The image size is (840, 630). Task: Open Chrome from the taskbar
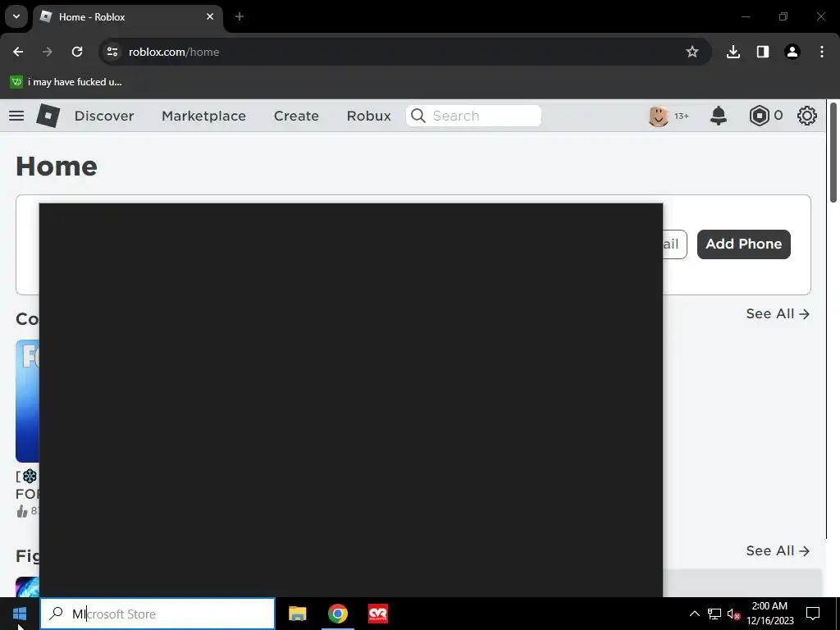[x=338, y=614]
